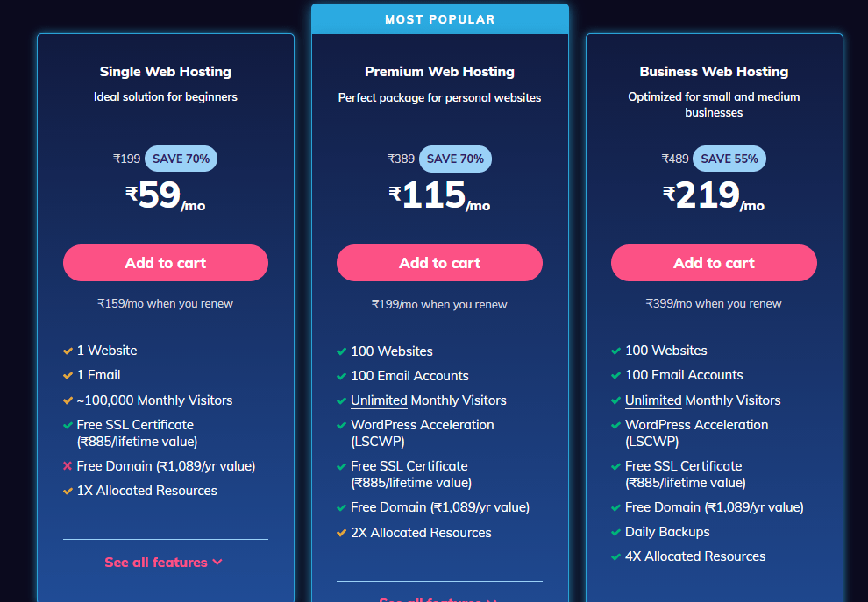The height and width of the screenshot is (602, 868).
Task: Click the checkmark beside Premium's "100 Websites"
Action: pyautogui.click(x=342, y=351)
